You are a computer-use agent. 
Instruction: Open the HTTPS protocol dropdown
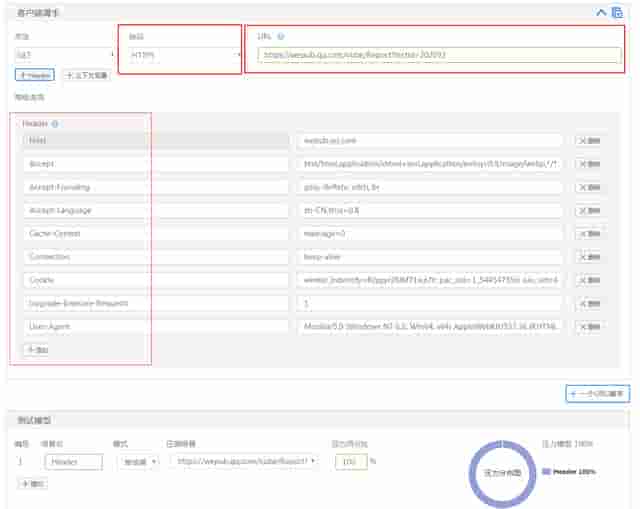[x=184, y=54]
